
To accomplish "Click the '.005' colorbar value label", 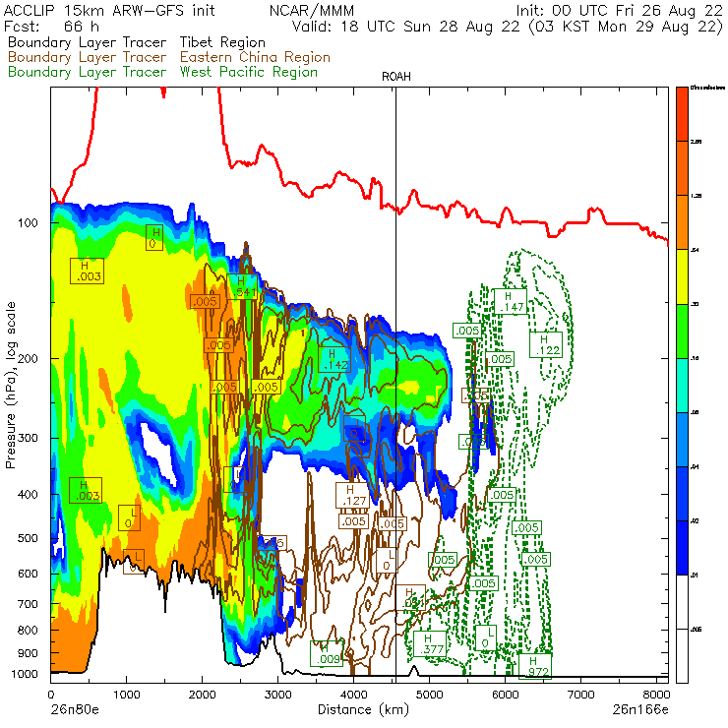I will (696, 630).
